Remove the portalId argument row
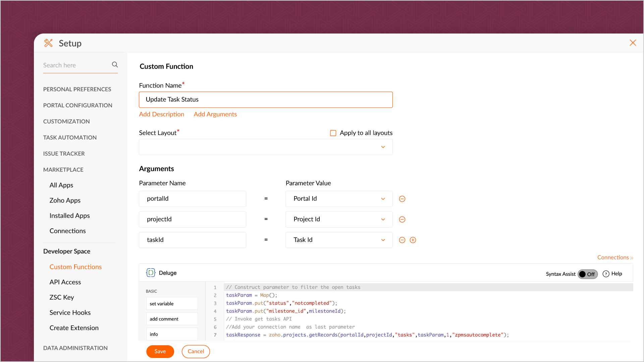 pyautogui.click(x=402, y=199)
